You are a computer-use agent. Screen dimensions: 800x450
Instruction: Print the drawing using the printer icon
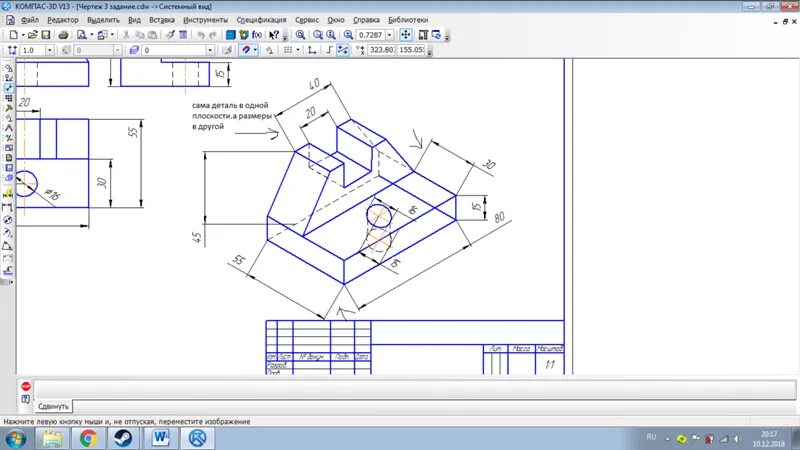63,35
